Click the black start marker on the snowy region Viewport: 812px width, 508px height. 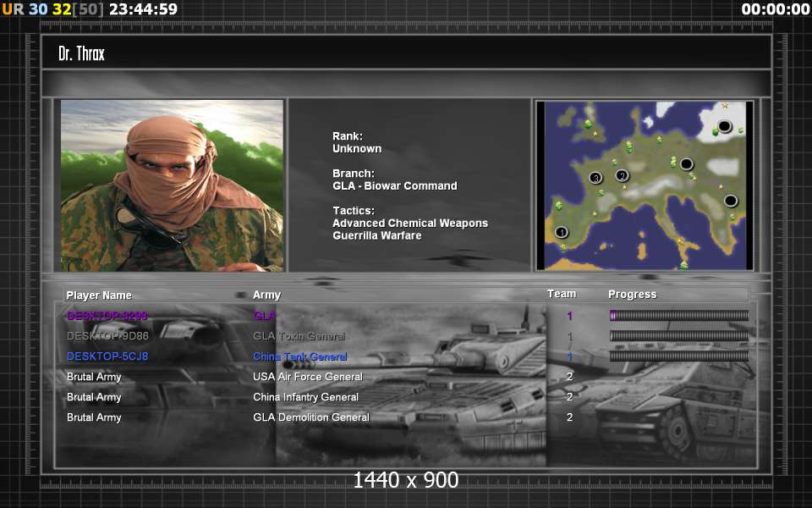pos(724,126)
